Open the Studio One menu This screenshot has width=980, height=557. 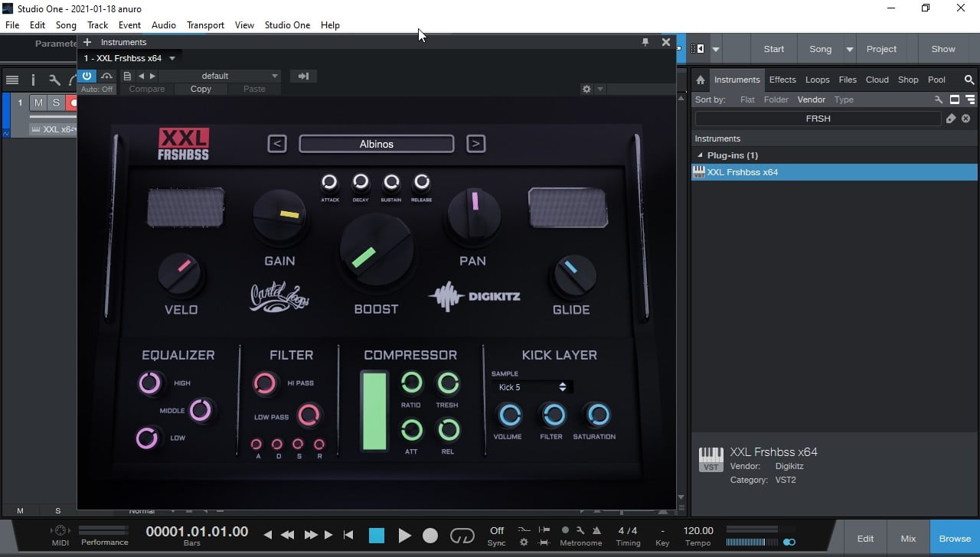pyautogui.click(x=287, y=24)
